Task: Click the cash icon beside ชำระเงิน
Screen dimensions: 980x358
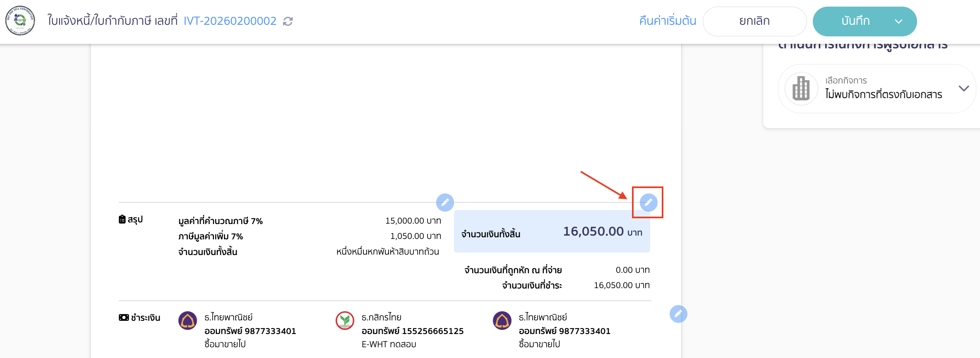Action: 124,317
